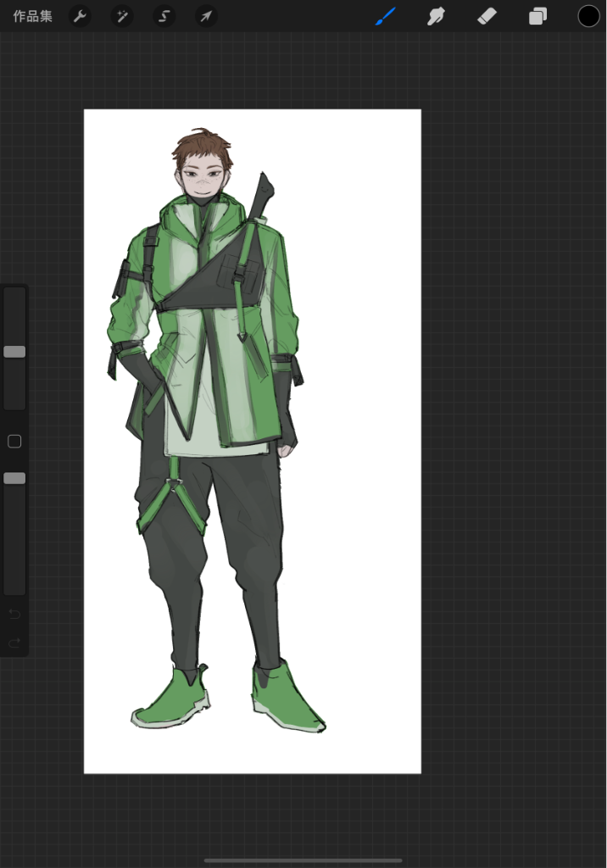Open the Actions wrench menu
Screen dimensions: 607x868
click(81, 17)
